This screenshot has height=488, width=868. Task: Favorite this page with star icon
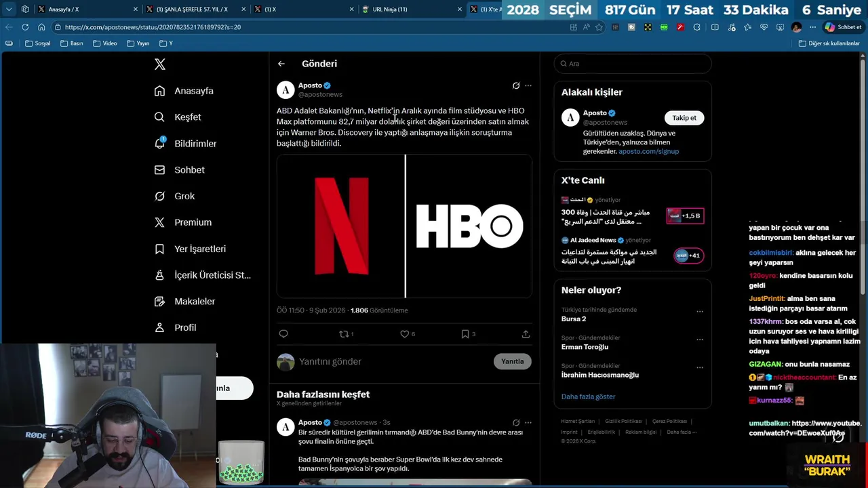point(599,27)
